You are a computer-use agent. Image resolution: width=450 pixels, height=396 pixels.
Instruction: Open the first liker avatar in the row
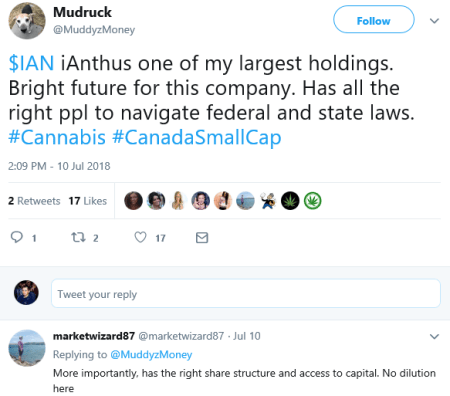[133, 201]
